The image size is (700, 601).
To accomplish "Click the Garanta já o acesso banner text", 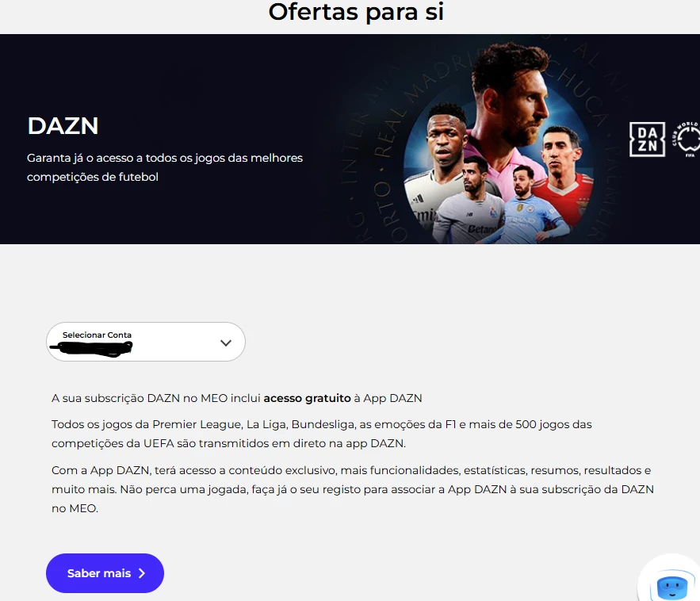I will tap(165, 167).
